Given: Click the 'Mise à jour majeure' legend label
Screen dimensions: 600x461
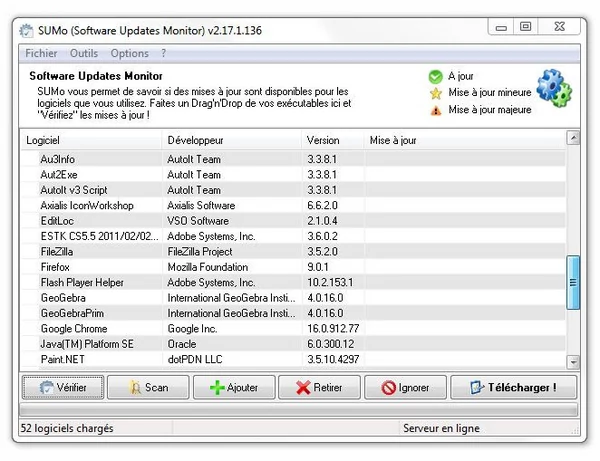Looking at the screenshot, I should (x=490, y=110).
